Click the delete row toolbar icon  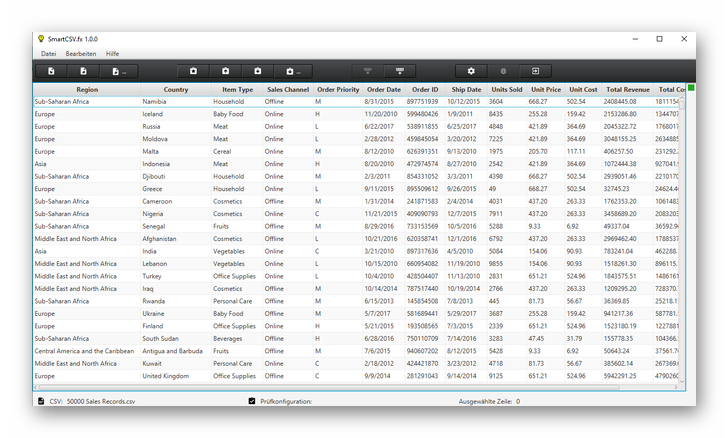368,71
